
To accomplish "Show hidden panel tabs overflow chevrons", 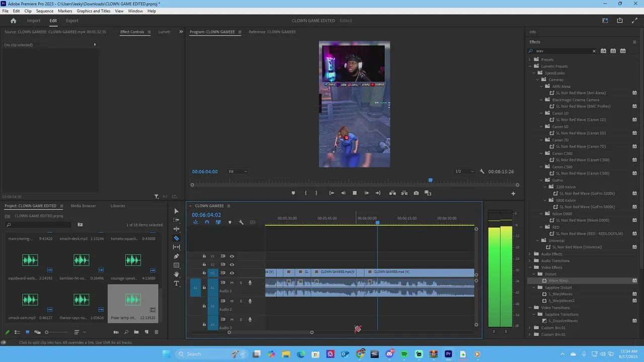I will pyautogui.click(x=181, y=32).
